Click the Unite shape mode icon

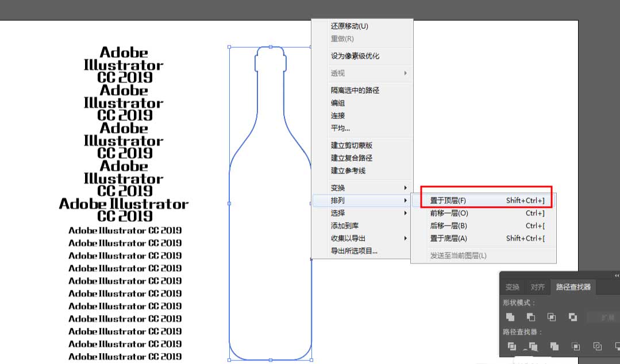(x=510, y=317)
